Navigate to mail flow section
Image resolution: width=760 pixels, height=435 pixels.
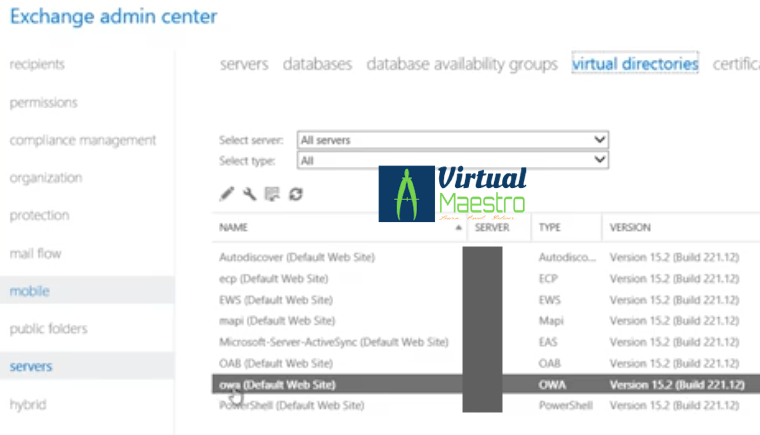tap(35, 253)
